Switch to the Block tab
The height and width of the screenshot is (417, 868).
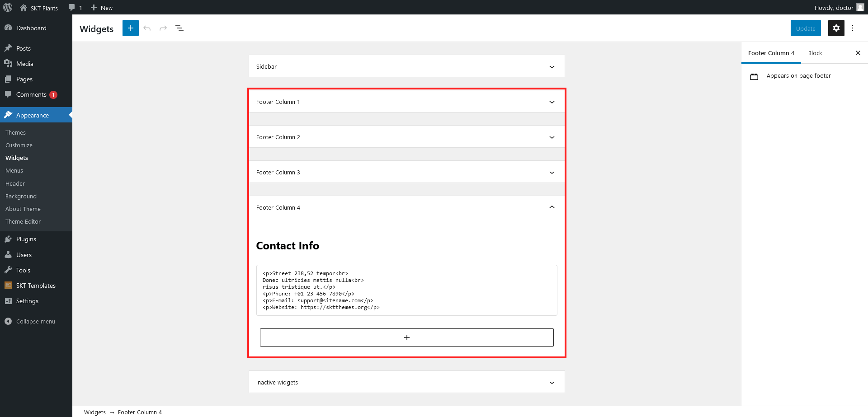815,53
